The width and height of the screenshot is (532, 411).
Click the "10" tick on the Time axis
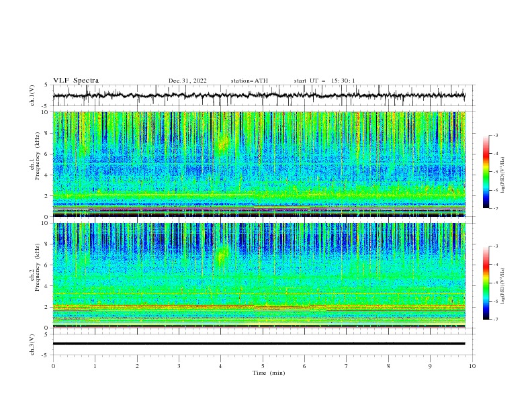click(472, 366)
